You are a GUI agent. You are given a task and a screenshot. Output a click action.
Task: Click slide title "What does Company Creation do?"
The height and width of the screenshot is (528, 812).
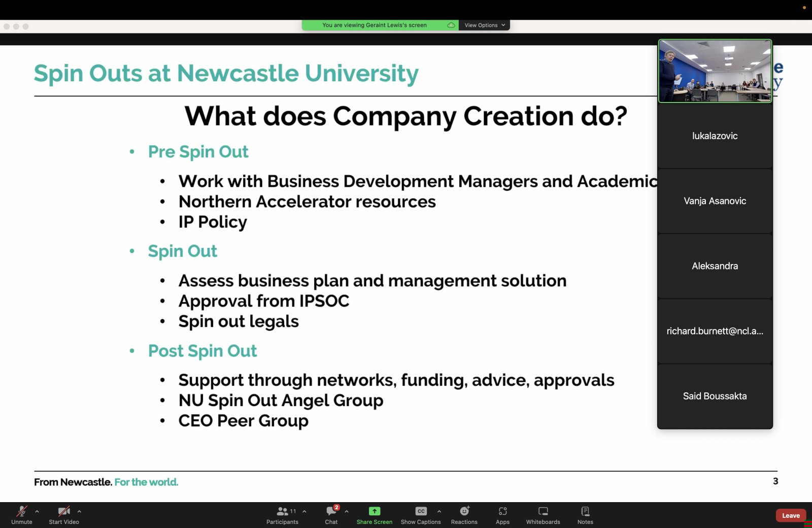coord(406,116)
